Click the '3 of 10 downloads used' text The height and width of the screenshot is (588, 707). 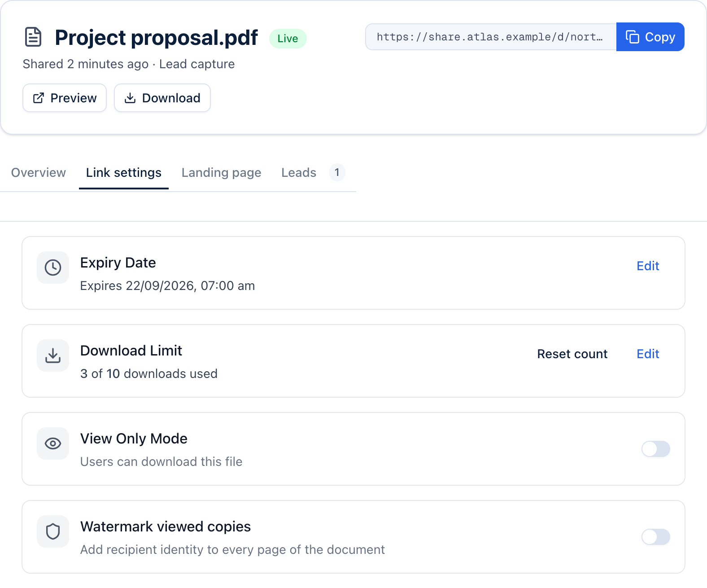click(x=149, y=374)
